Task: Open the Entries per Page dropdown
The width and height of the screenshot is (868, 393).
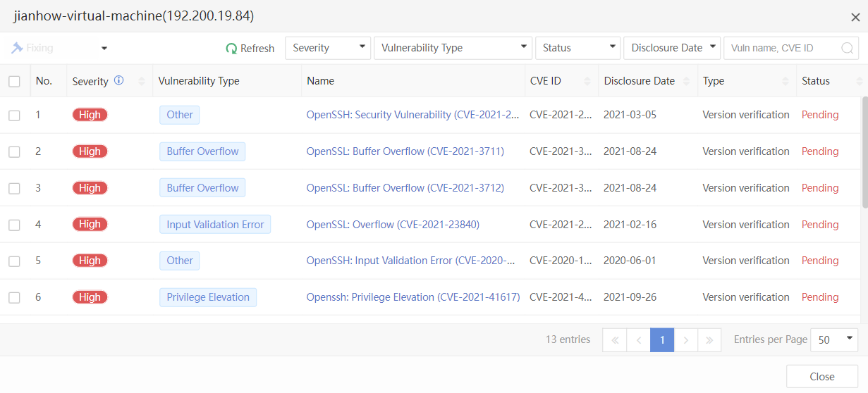Action: (833, 340)
